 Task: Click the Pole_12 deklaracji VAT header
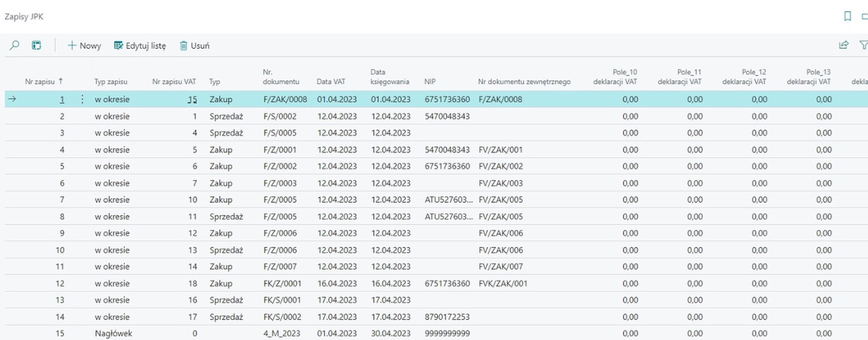click(746, 77)
